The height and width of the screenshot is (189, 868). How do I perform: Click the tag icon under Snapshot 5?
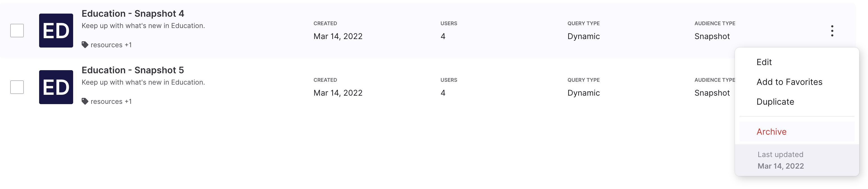[x=85, y=101]
